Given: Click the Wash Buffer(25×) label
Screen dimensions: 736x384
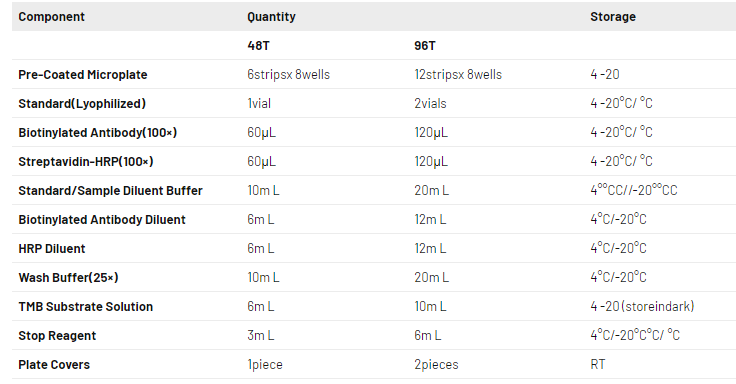Looking at the screenshot, I should click(68, 278).
